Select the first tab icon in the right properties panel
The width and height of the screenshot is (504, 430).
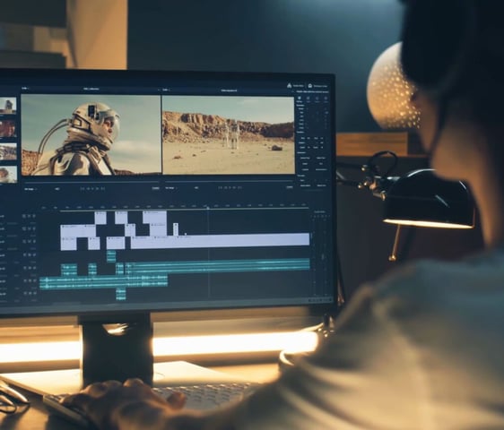[x=300, y=99]
